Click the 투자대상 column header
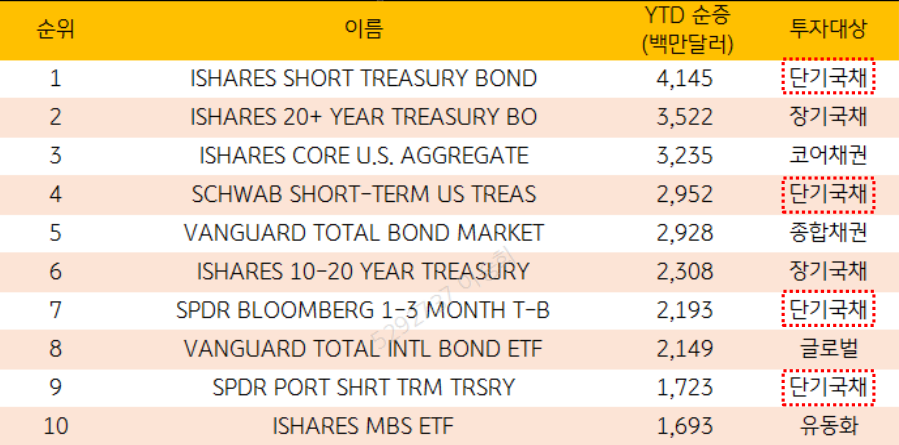Image resolution: width=899 pixels, height=445 pixels. click(x=827, y=28)
